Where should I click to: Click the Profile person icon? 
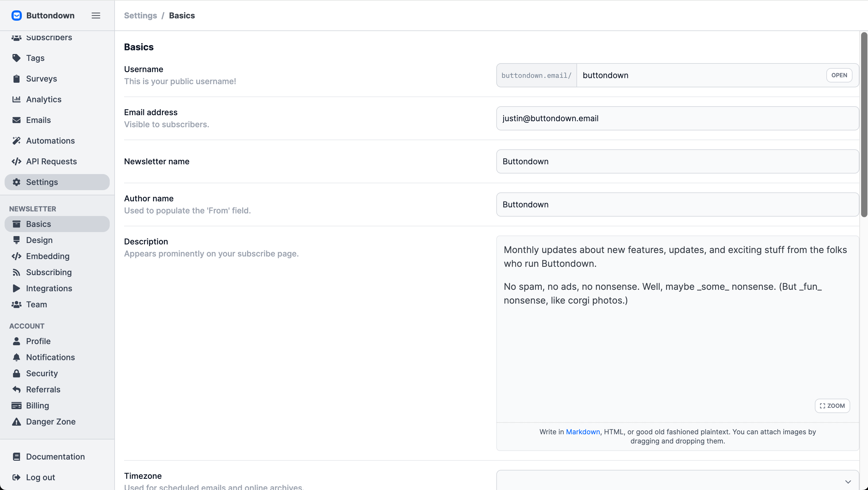[x=16, y=341]
